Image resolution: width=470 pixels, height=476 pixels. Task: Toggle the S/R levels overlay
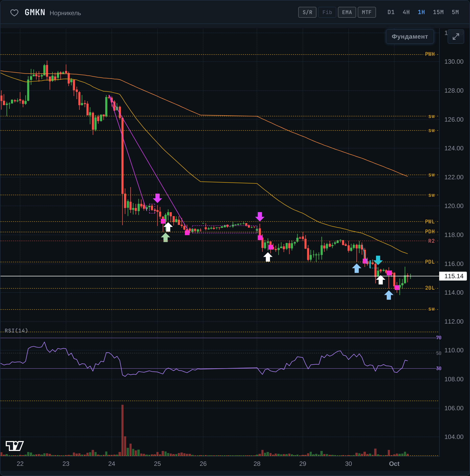[x=307, y=12]
